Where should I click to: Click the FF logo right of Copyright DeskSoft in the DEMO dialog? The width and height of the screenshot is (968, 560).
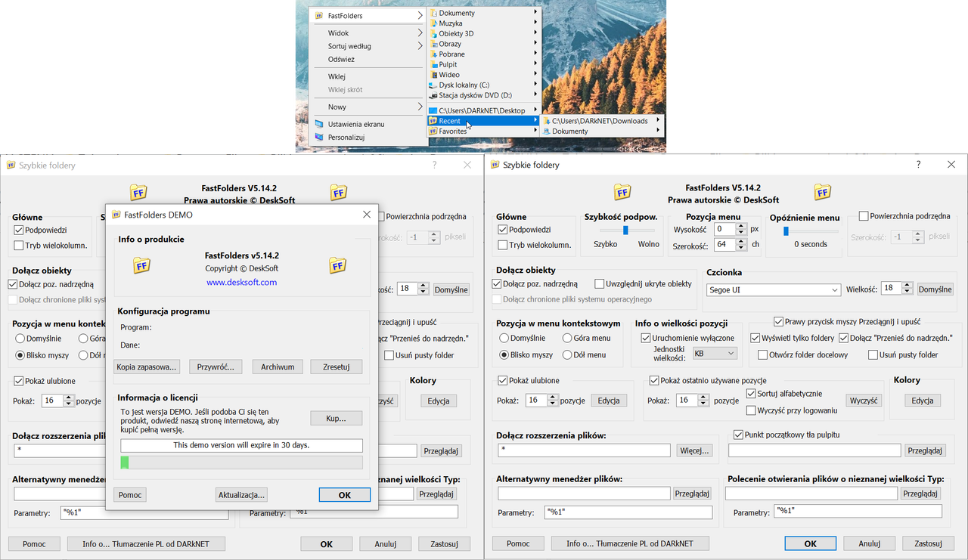[337, 265]
